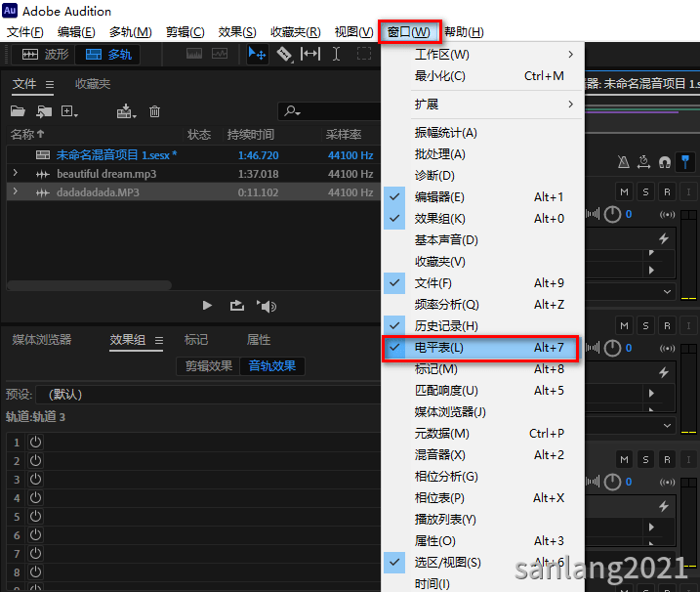Select the Move tool in toolbar
This screenshot has width=700, height=592.
click(257, 55)
